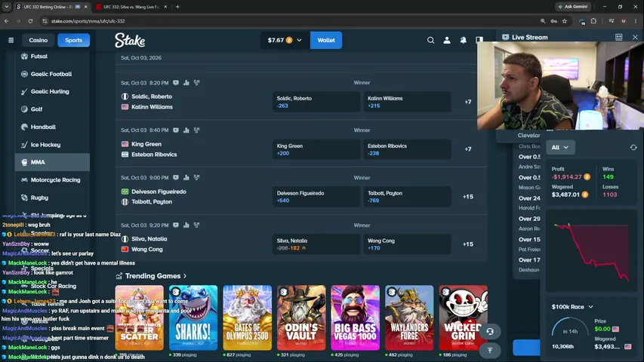Open tracker icon for Soldic vs Williams

click(x=197, y=83)
